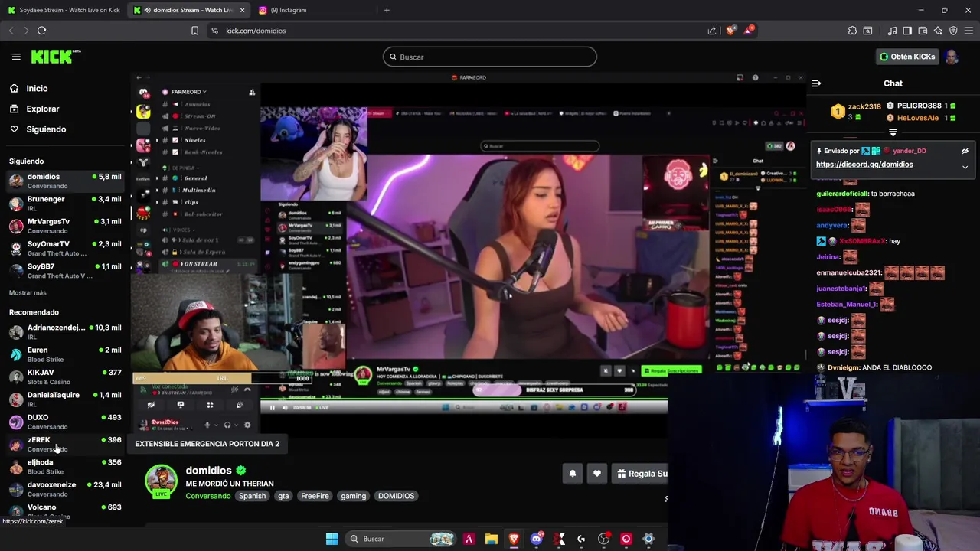Screen dimensions: 980x551
Task: Open Logitech G HUB from taskbar
Action: tap(581, 539)
